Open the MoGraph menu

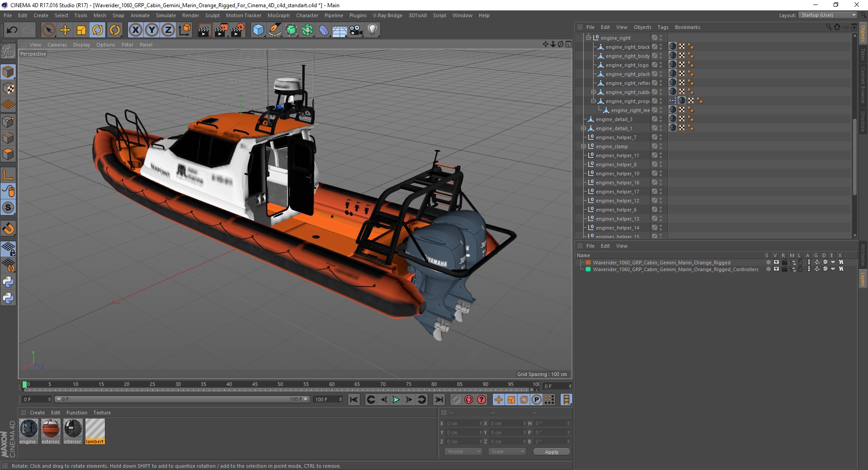pyautogui.click(x=278, y=15)
